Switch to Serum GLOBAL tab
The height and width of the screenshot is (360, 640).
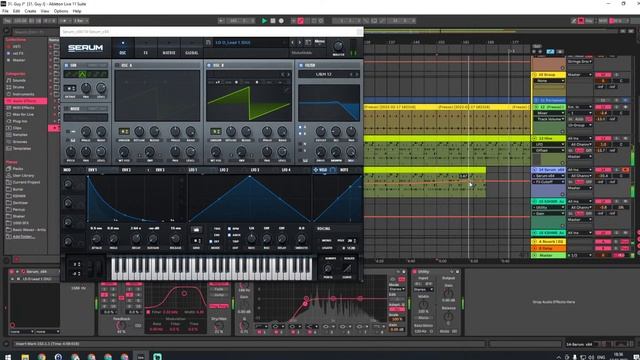pos(191,48)
